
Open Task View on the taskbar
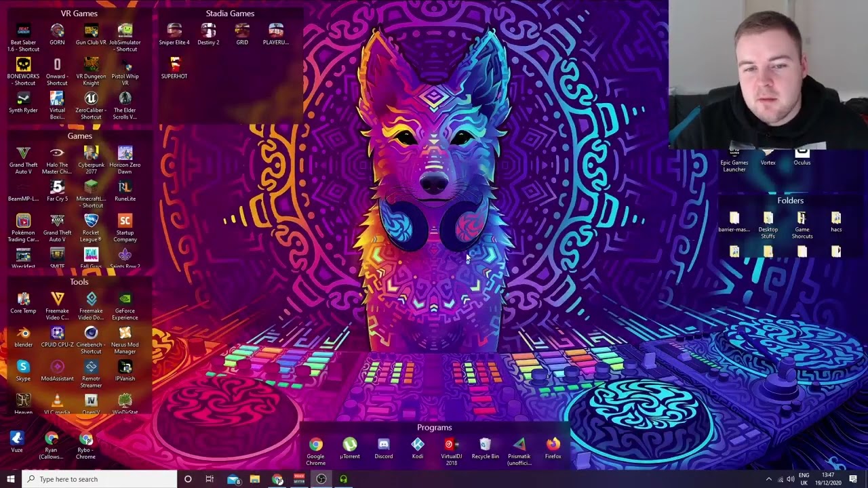210,479
